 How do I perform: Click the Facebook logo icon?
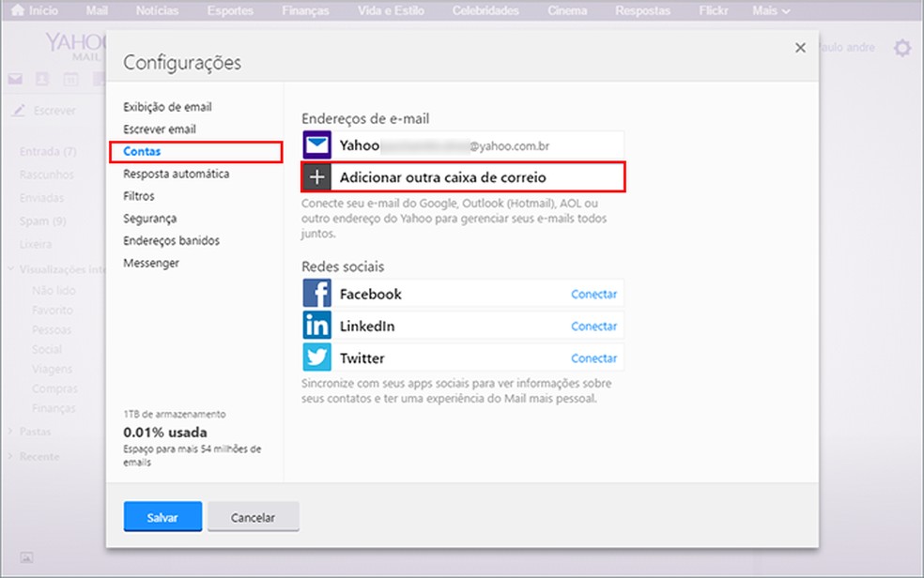click(317, 293)
